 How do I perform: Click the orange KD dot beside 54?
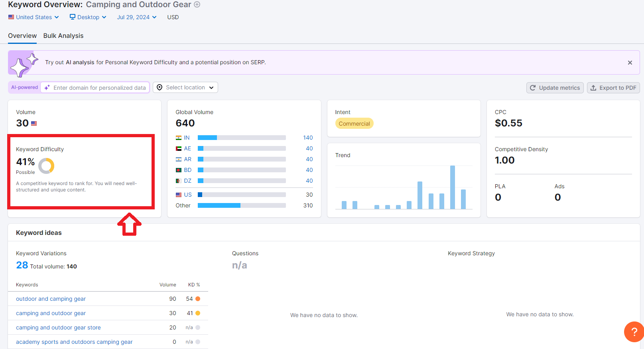pos(198,299)
